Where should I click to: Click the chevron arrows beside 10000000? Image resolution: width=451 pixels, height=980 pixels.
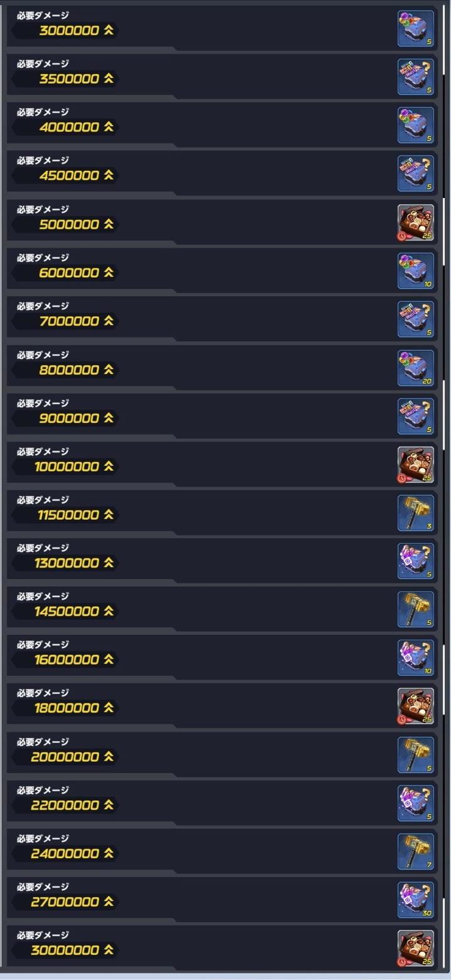(x=109, y=466)
